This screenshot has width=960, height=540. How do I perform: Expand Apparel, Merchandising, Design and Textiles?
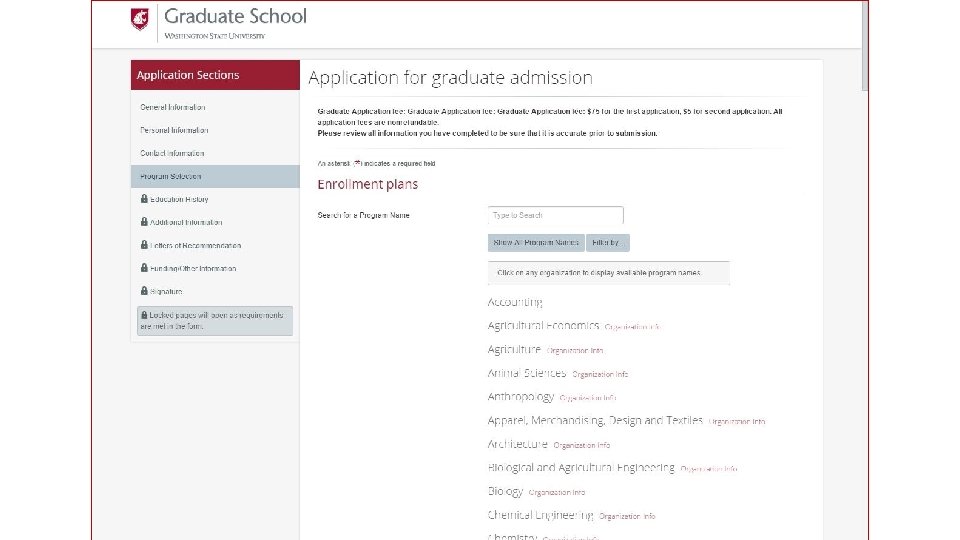[x=595, y=420]
